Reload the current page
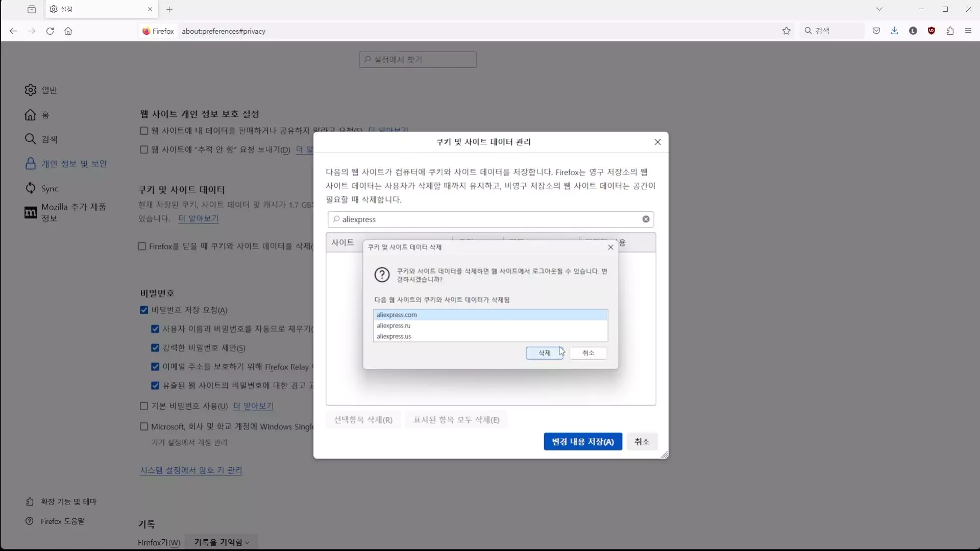 pos(50,31)
